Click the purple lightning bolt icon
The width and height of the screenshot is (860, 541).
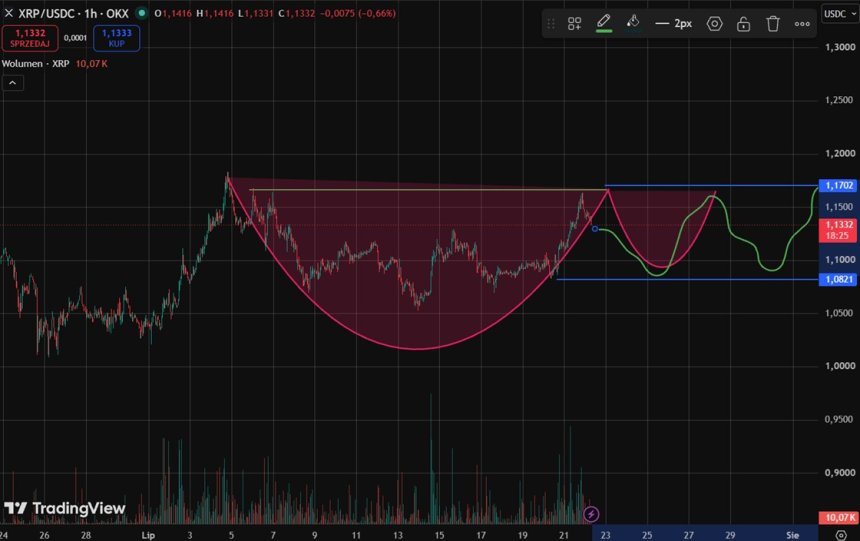pyautogui.click(x=591, y=514)
